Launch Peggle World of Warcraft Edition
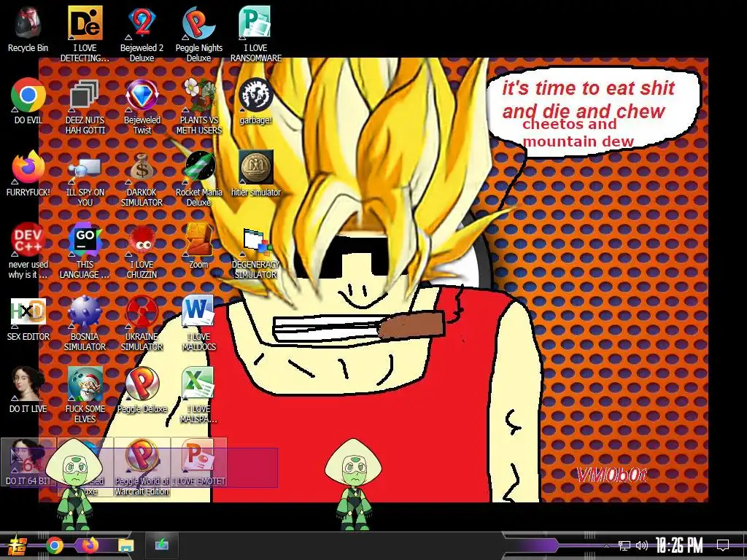The width and height of the screenshot is (747, 560). coord(142,467)
